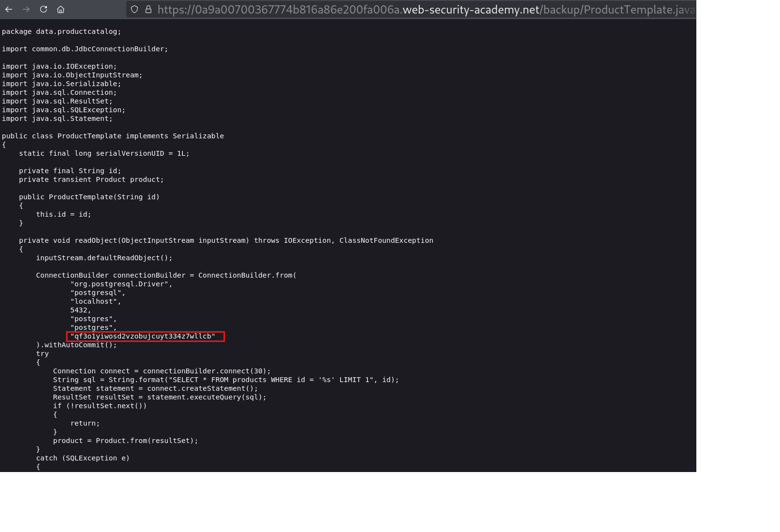Click the 'private void readObject' method signature

226,240
